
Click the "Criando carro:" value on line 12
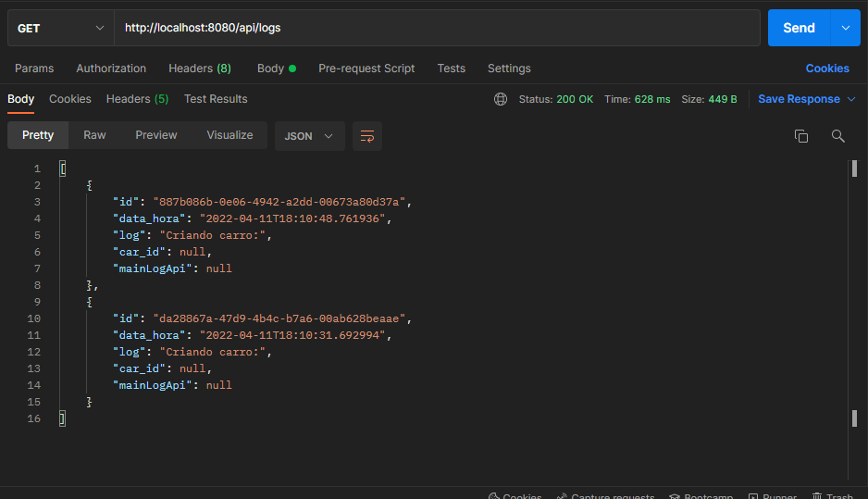click(x=213, y=352)
